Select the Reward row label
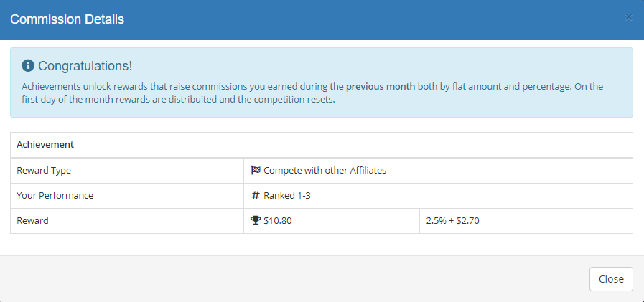 pos(32,221)
